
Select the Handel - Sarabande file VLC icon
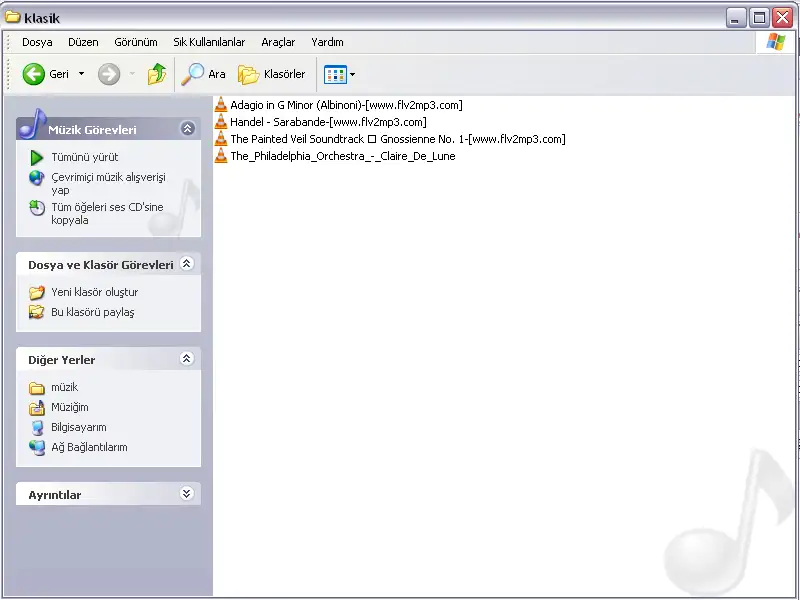point(221,122)
